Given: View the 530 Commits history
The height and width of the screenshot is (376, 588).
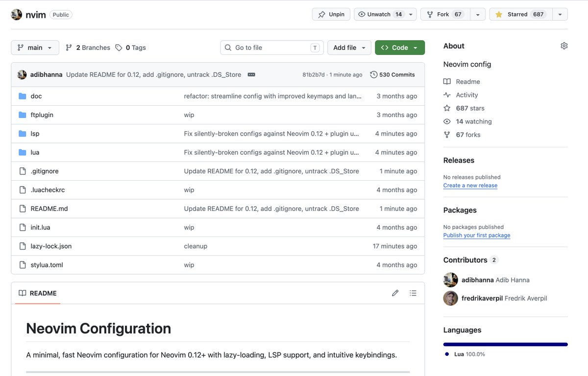Looking at the screenshot, I should click(392, 75).
